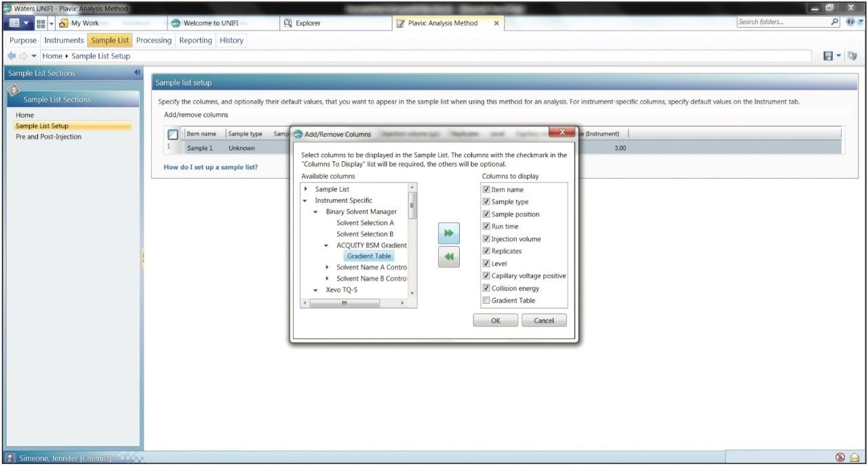Remove column with green left arrows
Image resolution: width=868 pixels, height=466 pixels.
tap(449, 257)
